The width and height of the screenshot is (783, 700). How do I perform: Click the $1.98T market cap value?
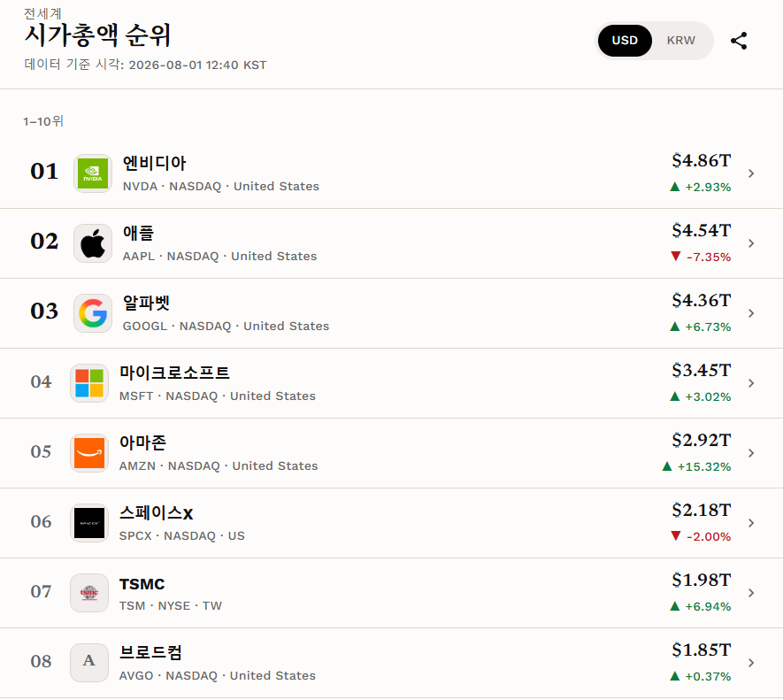[x=701, y=580]
